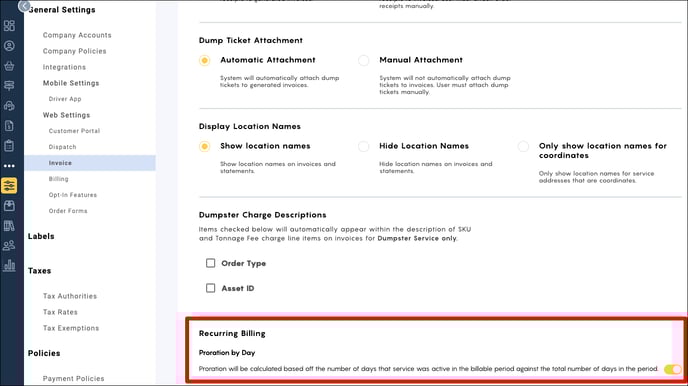Open Order Forms settings
688x386 pixels.
click(68, 211)
